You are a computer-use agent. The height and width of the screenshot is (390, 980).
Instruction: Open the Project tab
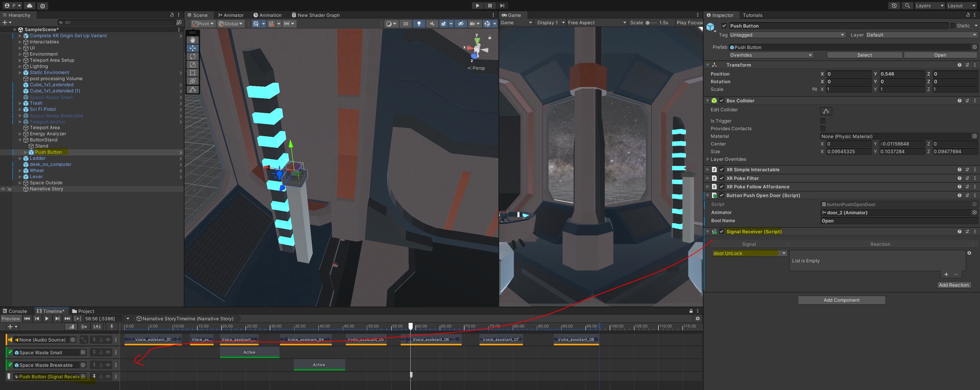[x=83, y=311]
